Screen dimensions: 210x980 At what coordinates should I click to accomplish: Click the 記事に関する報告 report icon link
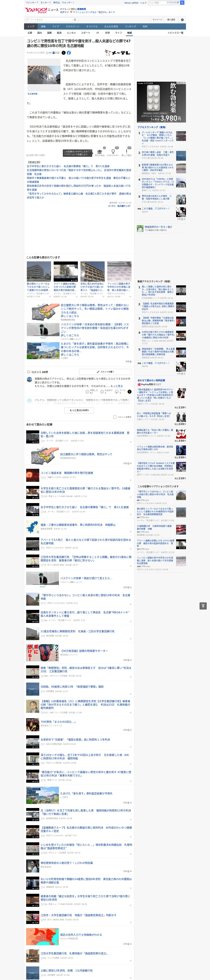pos(36,155)
